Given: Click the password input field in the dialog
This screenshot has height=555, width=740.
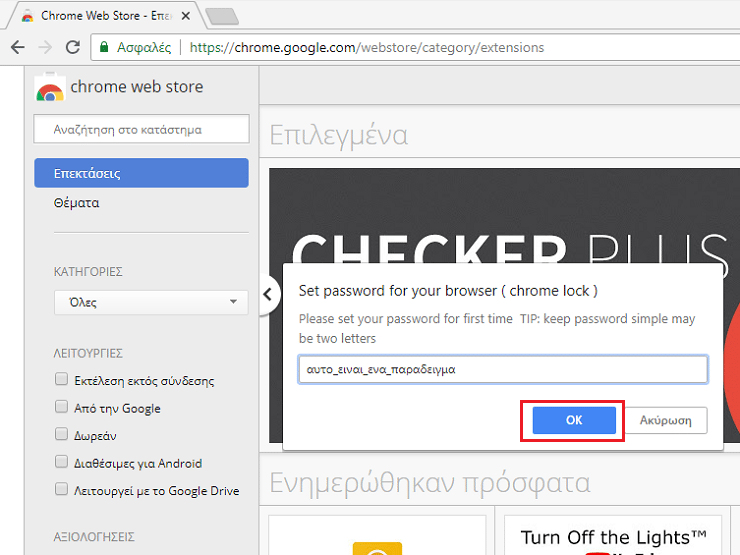Looking at the screenshot, I should 503,369.
